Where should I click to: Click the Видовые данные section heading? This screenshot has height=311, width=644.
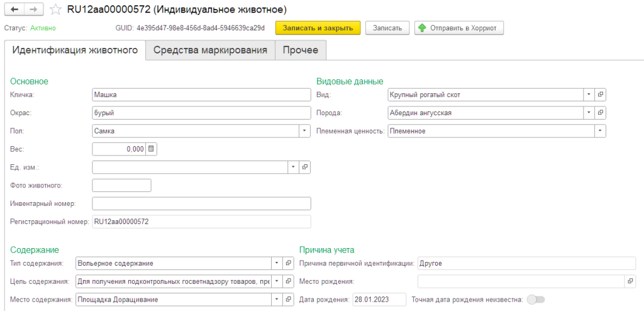350,81
